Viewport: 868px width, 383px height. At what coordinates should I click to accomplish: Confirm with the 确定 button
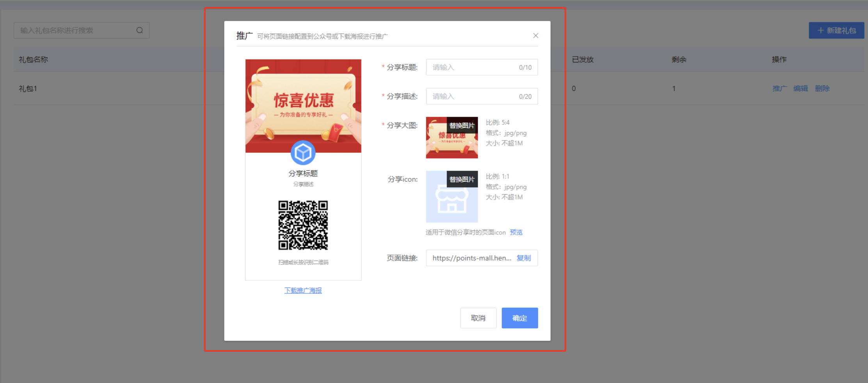pos(519,318)
